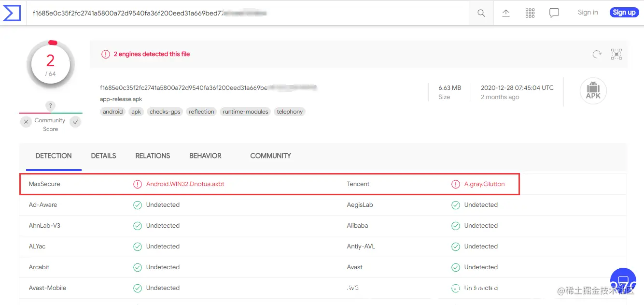Select the android tag

pos(113,112)
